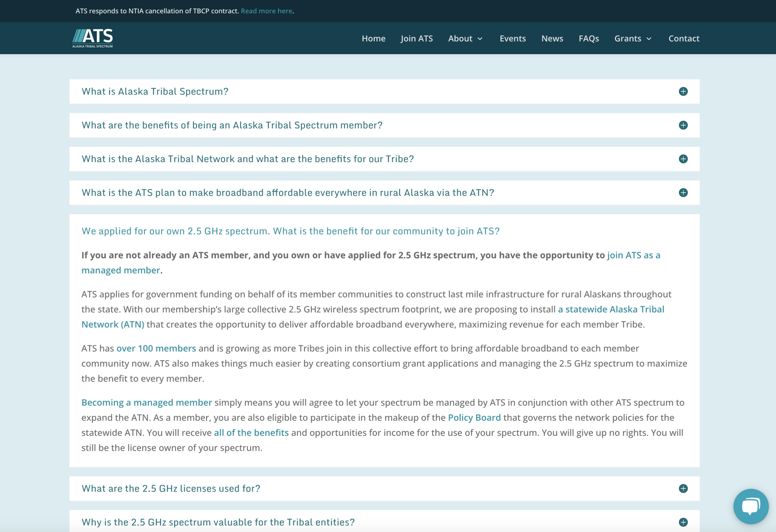
Task: Expand 'Why is the 2.5 GHz spectrum valuable' question
Action: coord(218,522)
